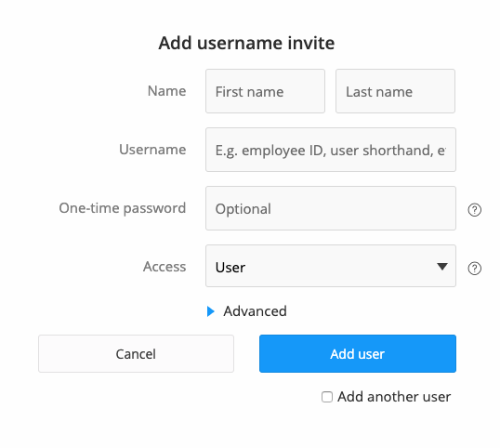Enable the Add another user checkbox
The image size is (500, 448).
(327, 397)
